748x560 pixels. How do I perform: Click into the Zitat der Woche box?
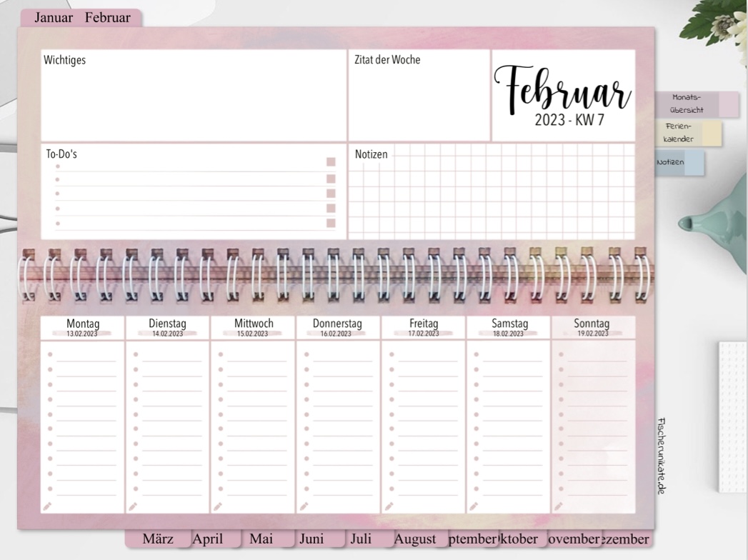(419, 100)
